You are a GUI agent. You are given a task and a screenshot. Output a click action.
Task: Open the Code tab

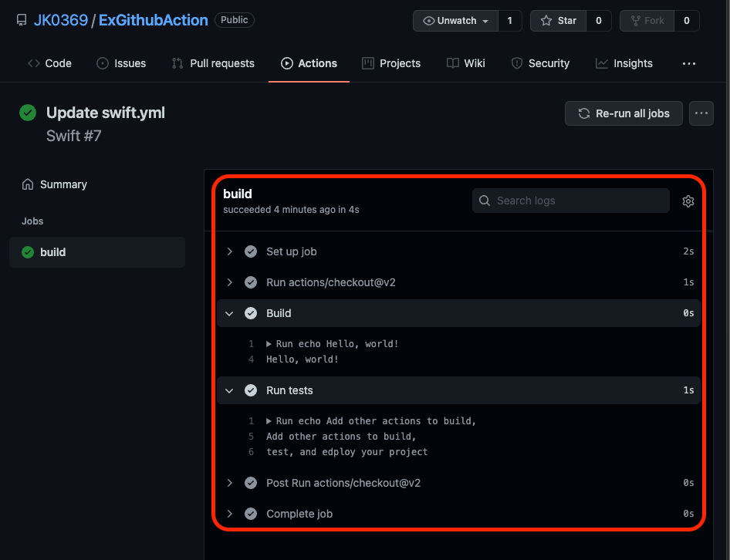pyautogui.click(x=49, y=63)
